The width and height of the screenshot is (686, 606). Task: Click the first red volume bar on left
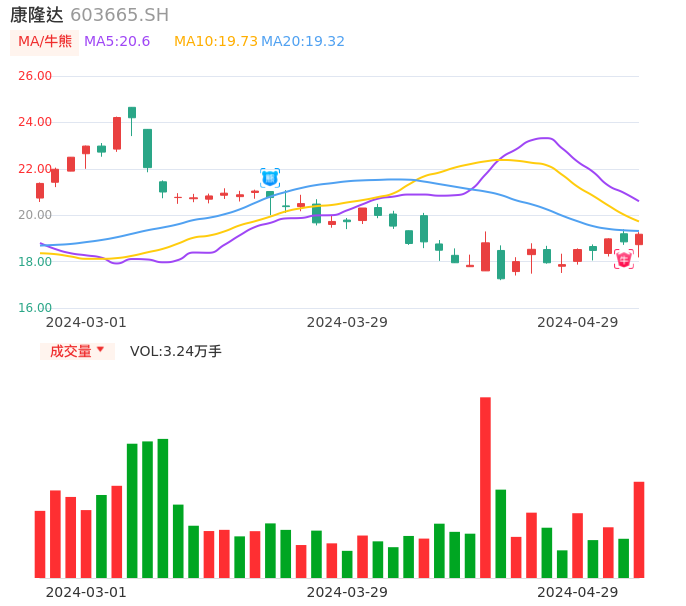[x=40, y=544]
